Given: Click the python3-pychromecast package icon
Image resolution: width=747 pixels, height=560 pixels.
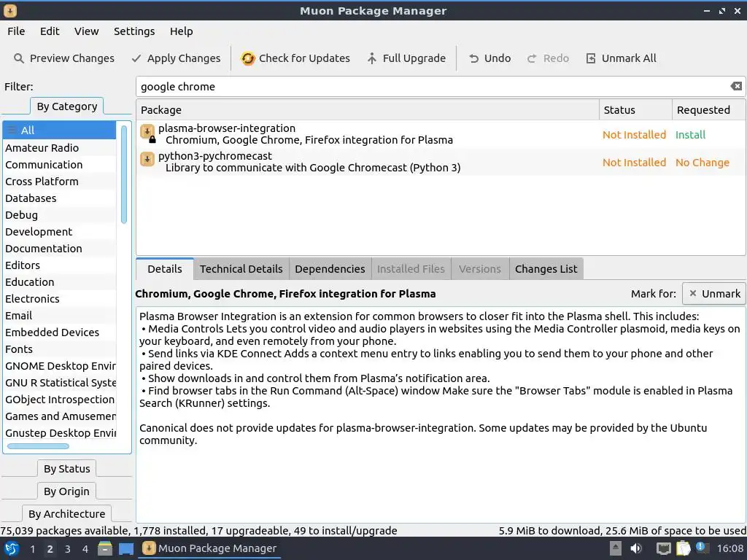Looking at the screenshot, I should point(147,159).
